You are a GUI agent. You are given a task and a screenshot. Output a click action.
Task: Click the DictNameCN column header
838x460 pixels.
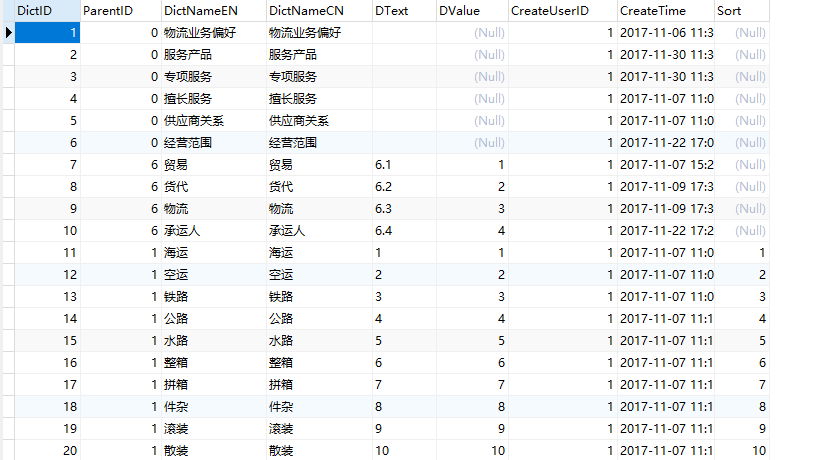point(319,11)
